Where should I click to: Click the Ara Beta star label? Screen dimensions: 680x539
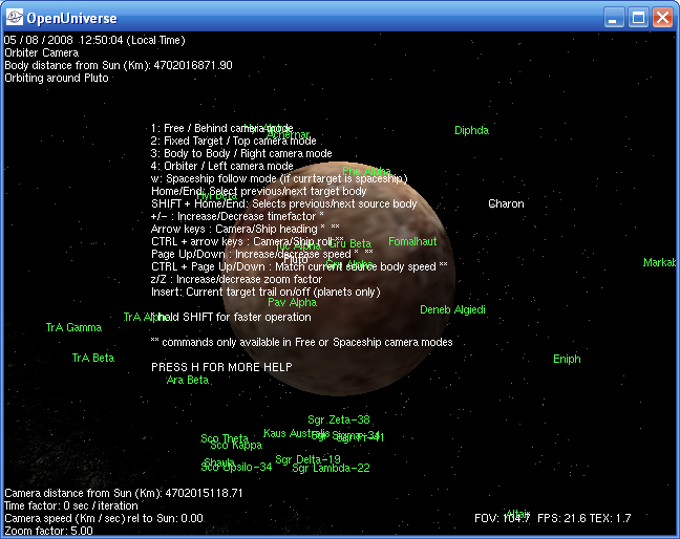188,380
